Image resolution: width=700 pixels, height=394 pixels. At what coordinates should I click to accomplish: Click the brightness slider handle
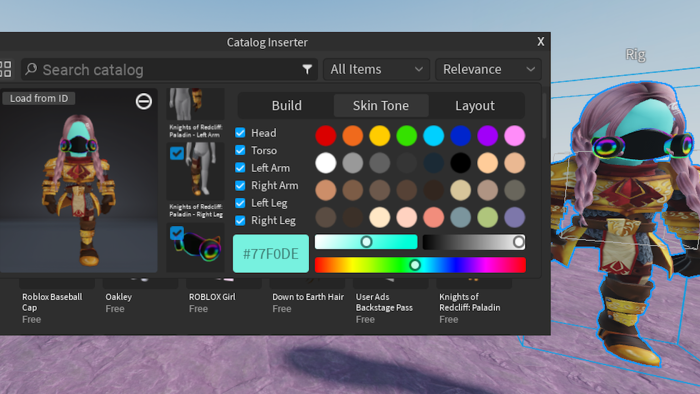click(518, 242)
